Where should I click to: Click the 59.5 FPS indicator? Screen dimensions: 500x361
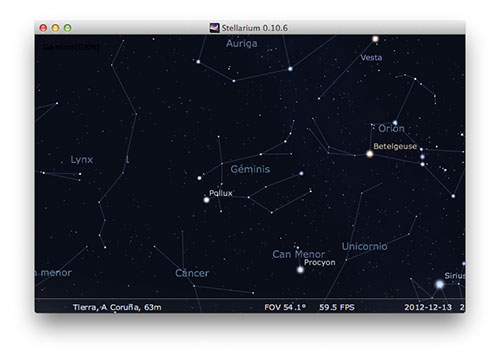tap(337, 307)
